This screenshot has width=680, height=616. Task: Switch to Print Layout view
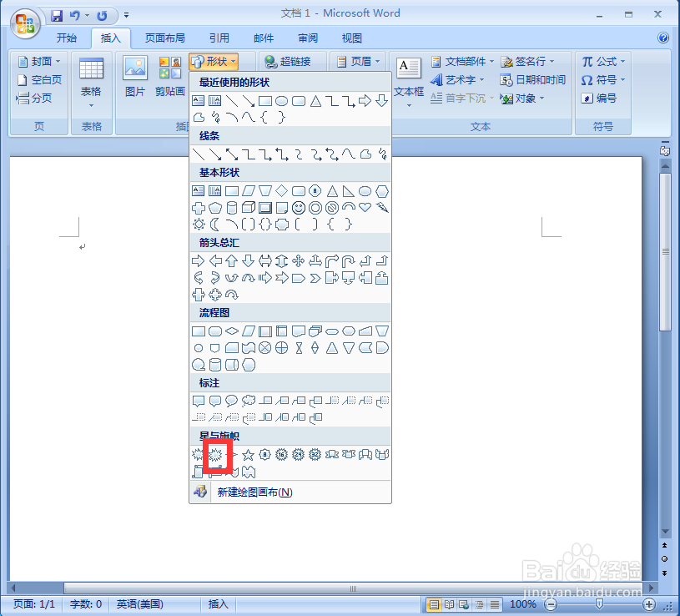pos(434,604)
